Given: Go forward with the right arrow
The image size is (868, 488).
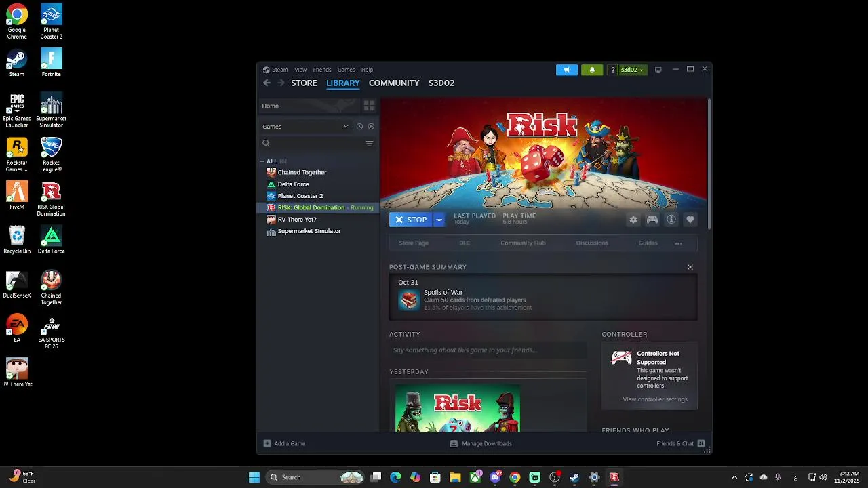Looking at the screenshot, I should (x=281, y=83).
